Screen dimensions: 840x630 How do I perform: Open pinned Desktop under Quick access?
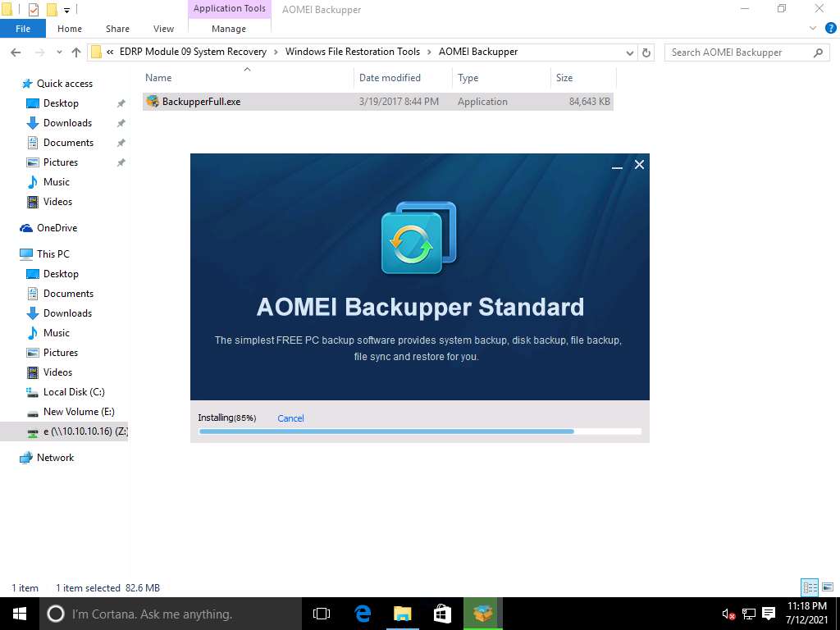pos(61,103)
